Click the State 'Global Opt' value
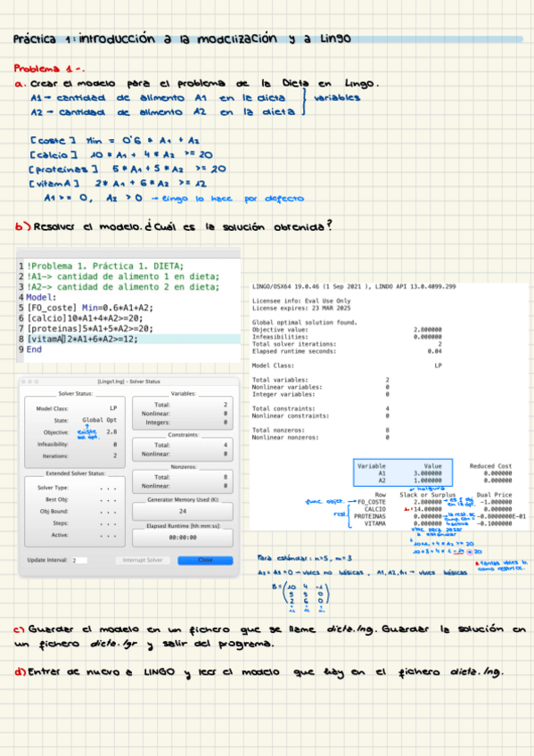The width and height of the screenshot is (534, 756). tap(99, 420)
